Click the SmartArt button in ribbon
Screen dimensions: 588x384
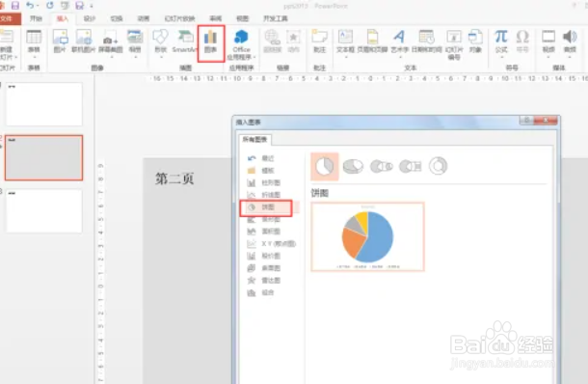click(x=184, y=41)
